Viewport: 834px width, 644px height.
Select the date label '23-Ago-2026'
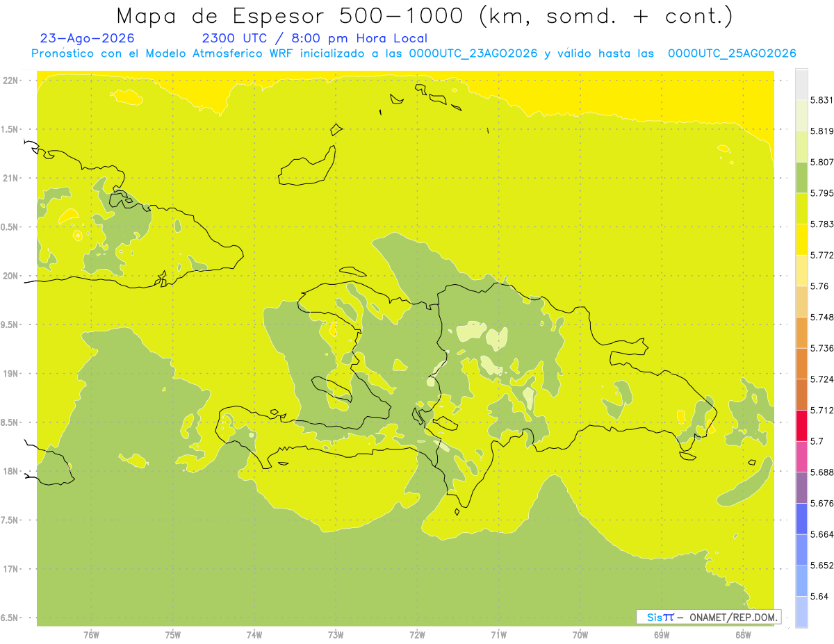pyautogui.click(x=88, y=39)
